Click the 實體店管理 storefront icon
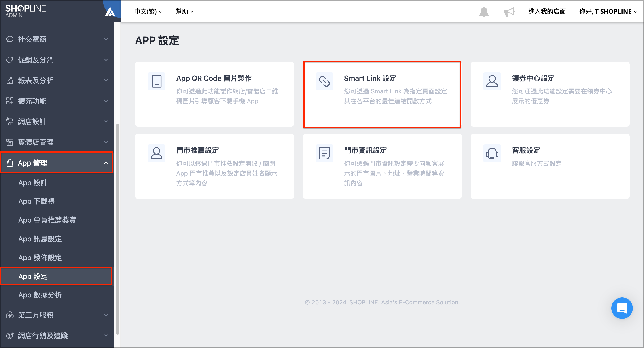644x348 pixels. 10,142
